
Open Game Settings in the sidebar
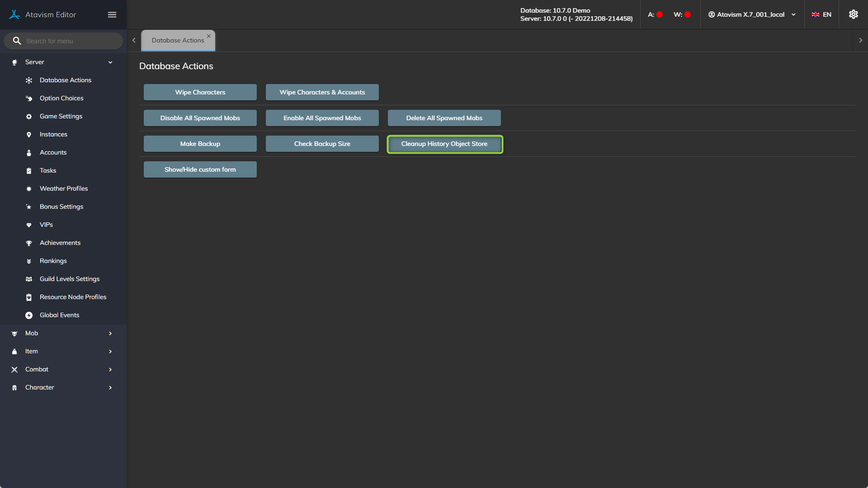(61, 116)
